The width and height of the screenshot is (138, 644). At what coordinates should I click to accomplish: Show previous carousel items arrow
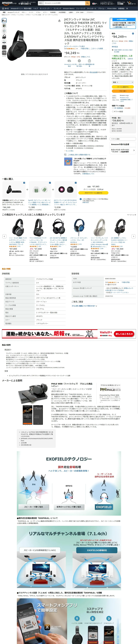coord(4,236)
